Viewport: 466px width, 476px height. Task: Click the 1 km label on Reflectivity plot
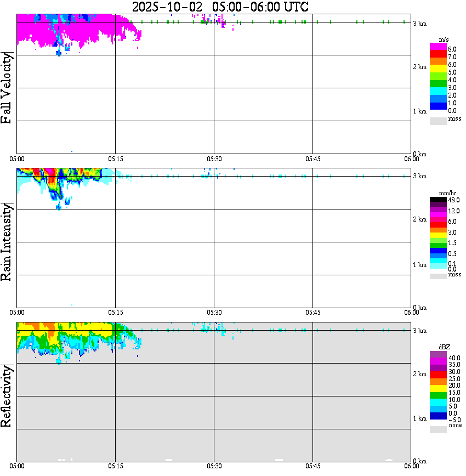tap(419, 418)
